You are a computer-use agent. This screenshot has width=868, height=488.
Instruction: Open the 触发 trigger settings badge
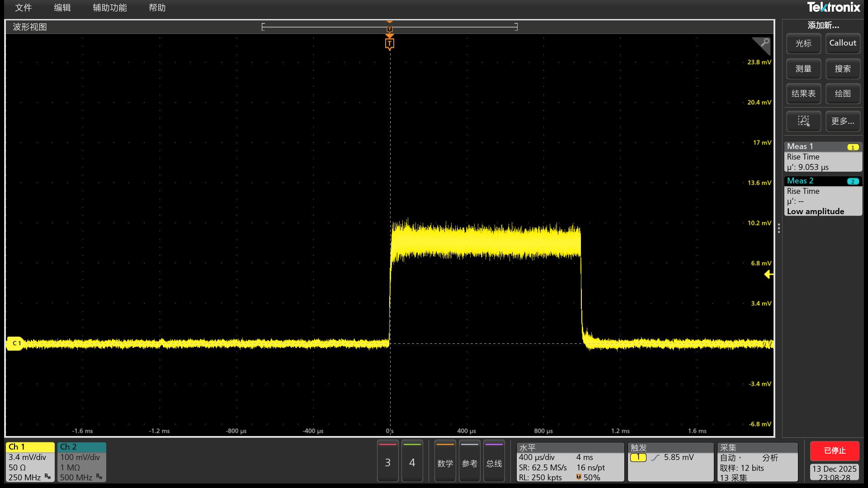click(670, 462)
